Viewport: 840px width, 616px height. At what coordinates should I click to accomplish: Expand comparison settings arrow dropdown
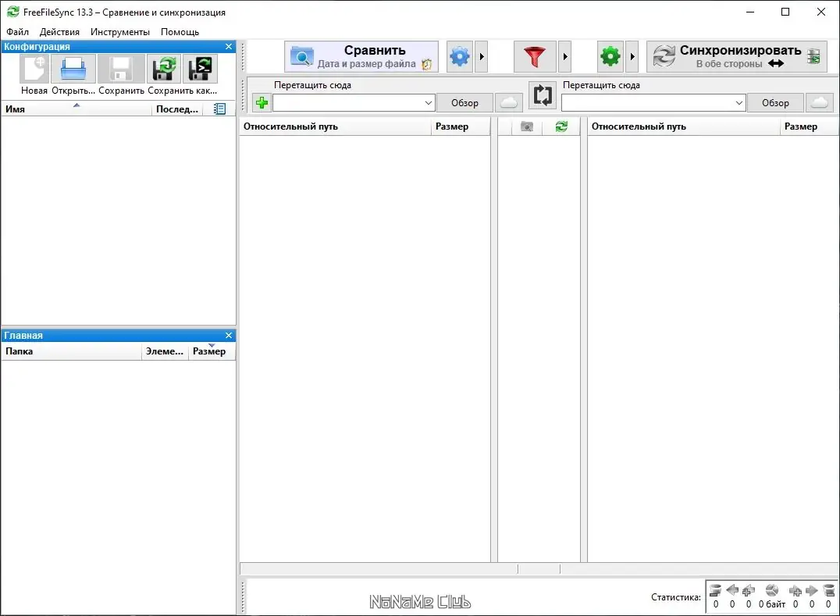(x=482, y=56)
